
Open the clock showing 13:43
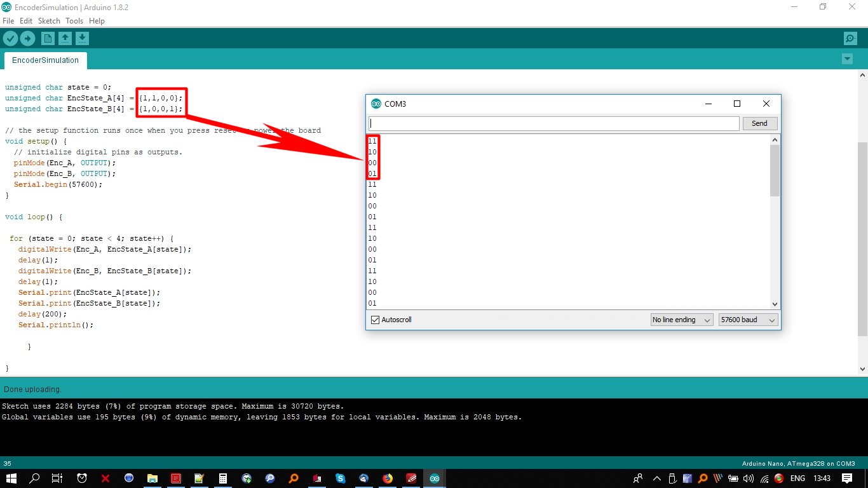822,478
